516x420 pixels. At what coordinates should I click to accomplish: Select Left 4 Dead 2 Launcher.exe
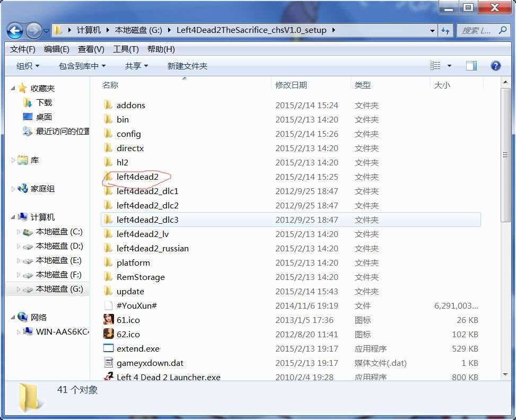(x=169, y=377)
